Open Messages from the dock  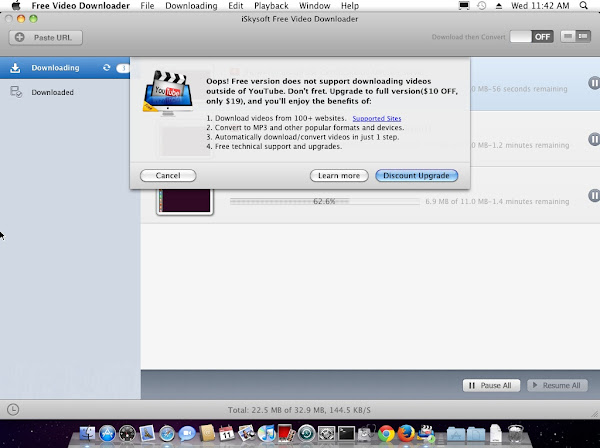point(187,434)
